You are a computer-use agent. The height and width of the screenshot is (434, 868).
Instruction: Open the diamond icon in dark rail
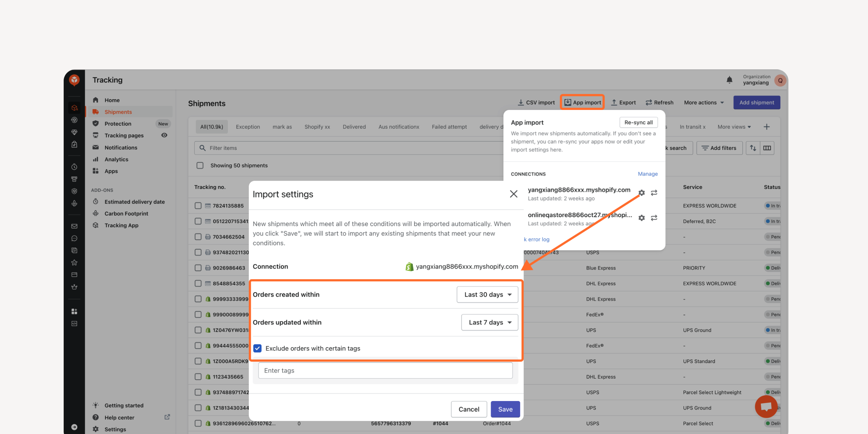coord(74,132)
